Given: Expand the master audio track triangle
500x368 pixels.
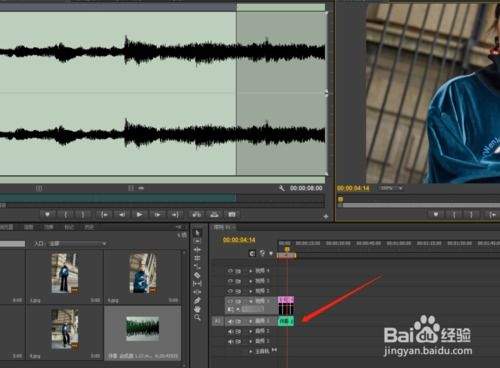Looking at the screenshot, I should (x=251, y=351).
